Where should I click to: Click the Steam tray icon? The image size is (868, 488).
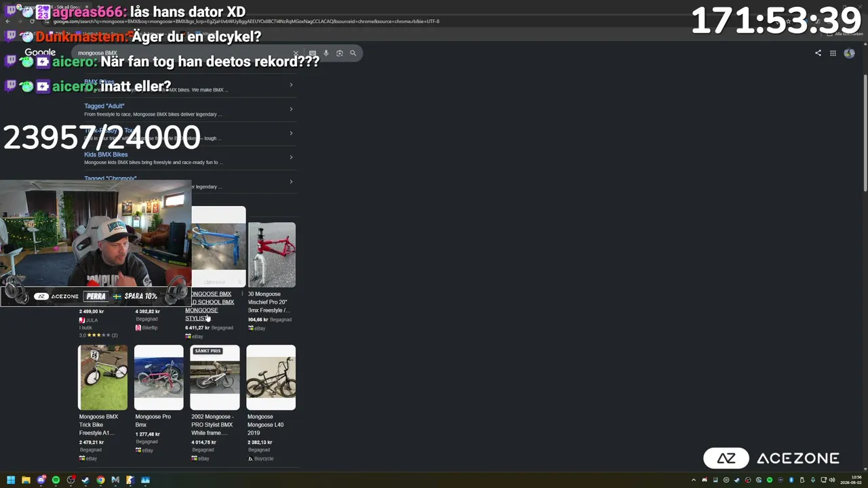tap(737, 480)
